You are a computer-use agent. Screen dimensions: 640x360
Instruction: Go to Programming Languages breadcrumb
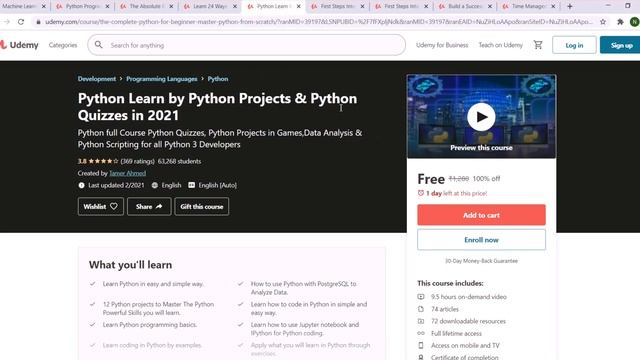coord(162,79)
